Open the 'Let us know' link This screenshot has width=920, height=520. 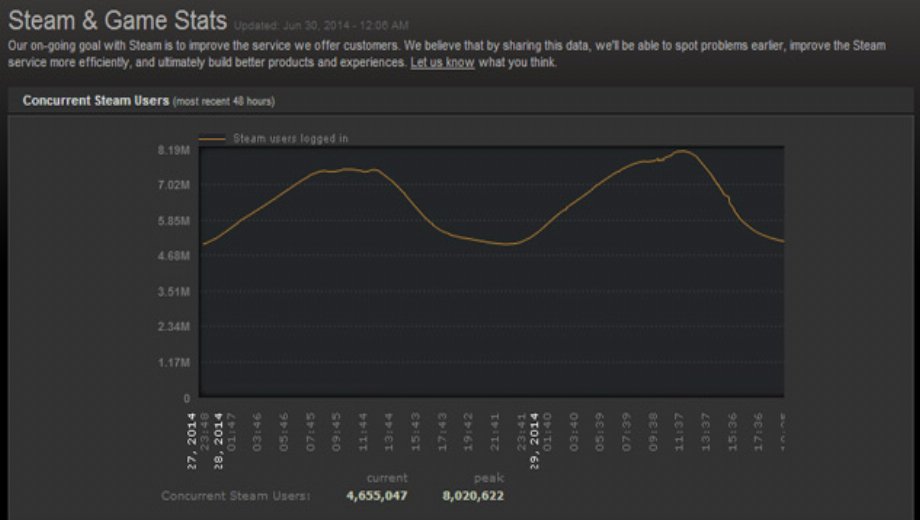pyautogui.click(x=442, y=62)
